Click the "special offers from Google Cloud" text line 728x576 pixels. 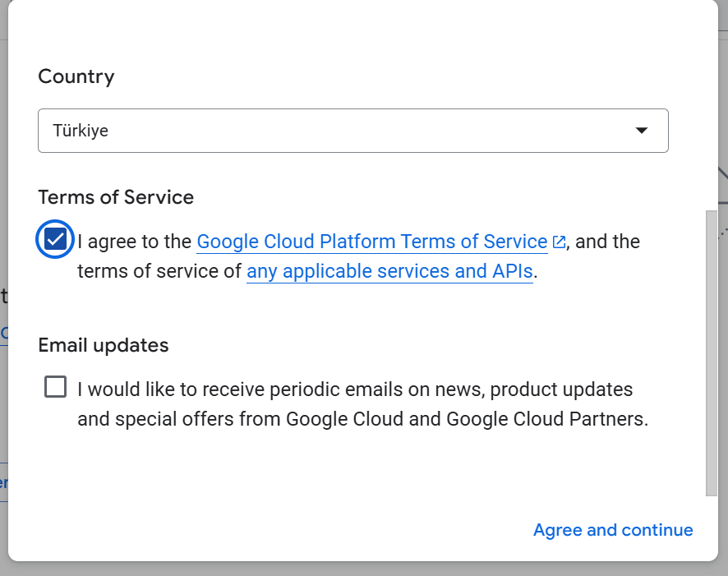(x=362, y=419)
